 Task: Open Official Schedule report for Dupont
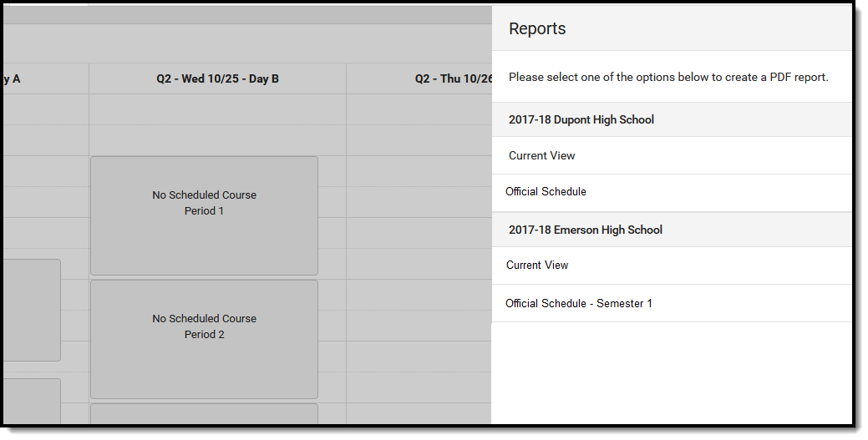pos(546,192)
